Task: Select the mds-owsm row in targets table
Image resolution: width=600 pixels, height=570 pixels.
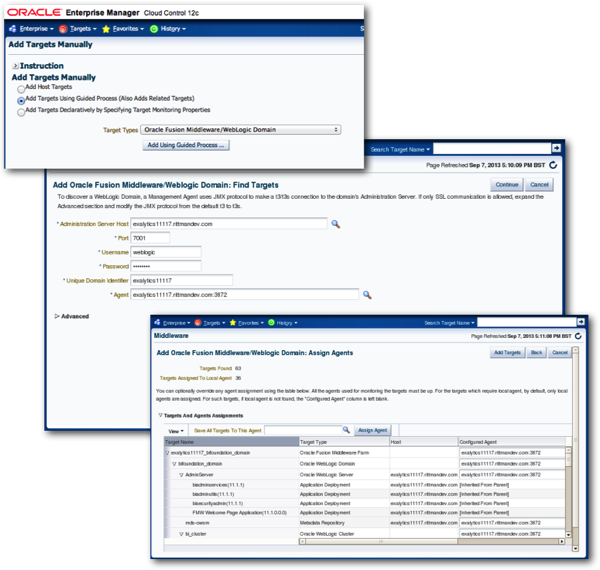Action: 364,523
